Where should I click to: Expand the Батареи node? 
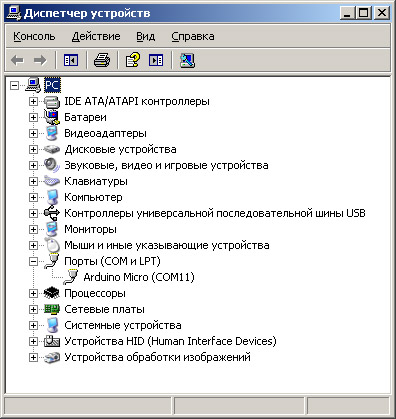[x=33, y=117]
